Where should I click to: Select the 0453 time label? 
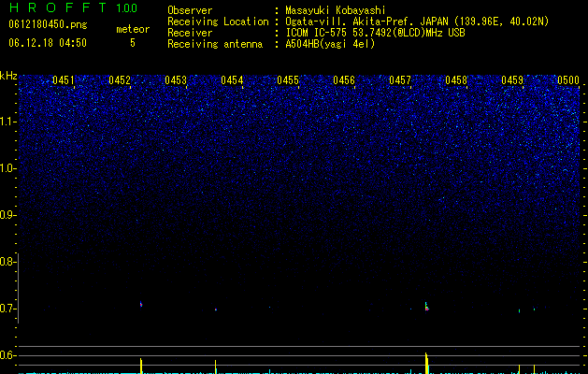tap(176, 80)
